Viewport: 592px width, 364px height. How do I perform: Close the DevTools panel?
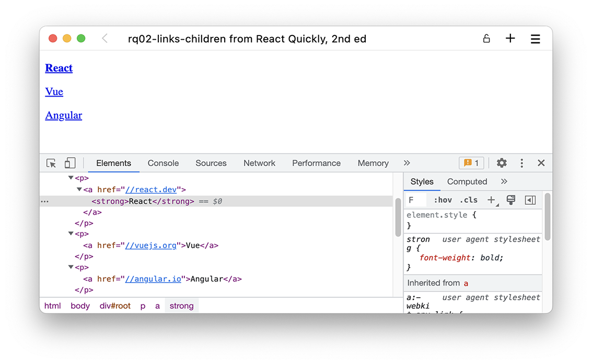[x=541, y=163]
